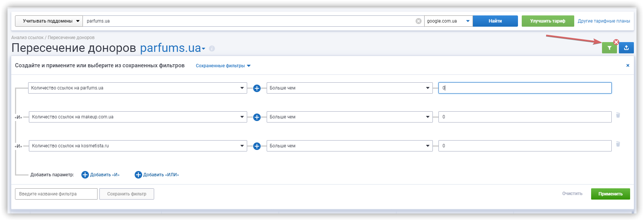Focus the Введите название фильтра field

[x=56, y=194]
